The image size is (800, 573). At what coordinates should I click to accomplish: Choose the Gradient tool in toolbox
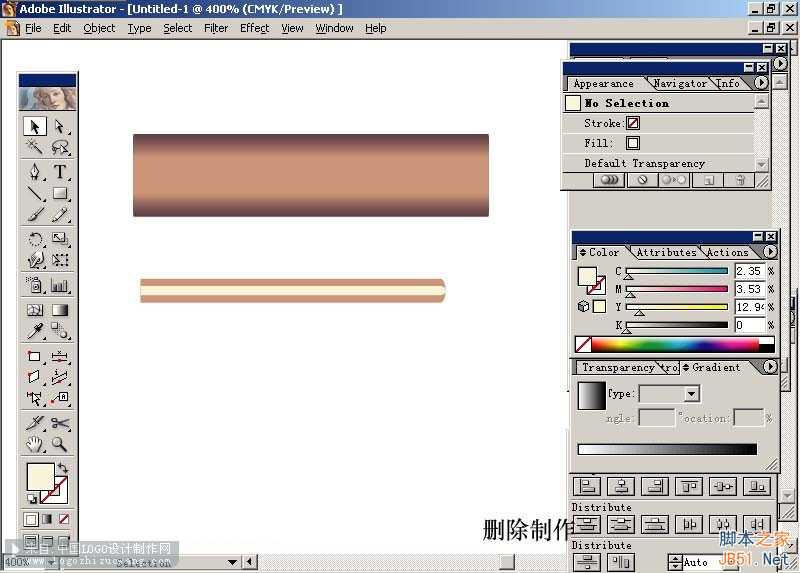60,310
